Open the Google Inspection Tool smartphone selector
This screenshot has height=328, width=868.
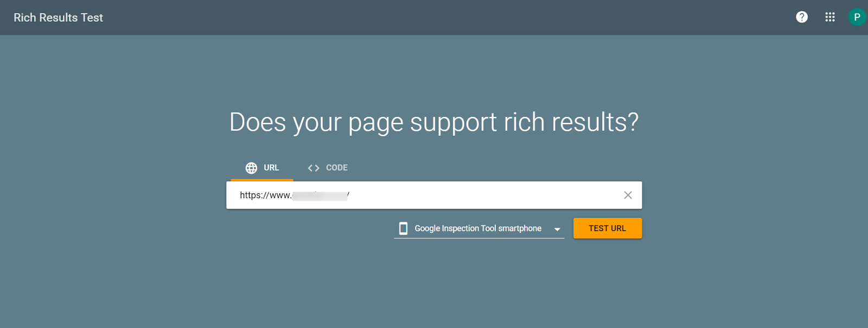coord(478,229)
